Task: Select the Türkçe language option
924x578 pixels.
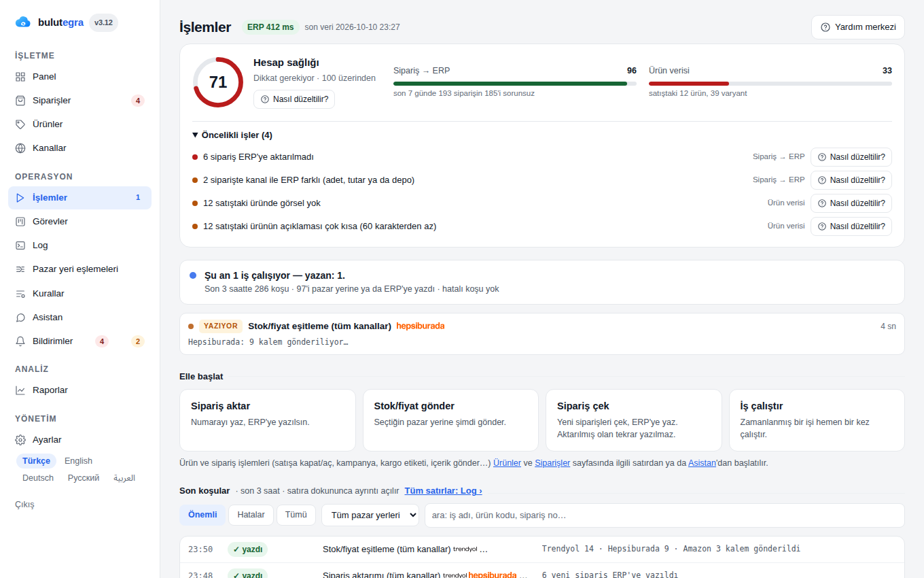Action: click(x=36, y=461)
